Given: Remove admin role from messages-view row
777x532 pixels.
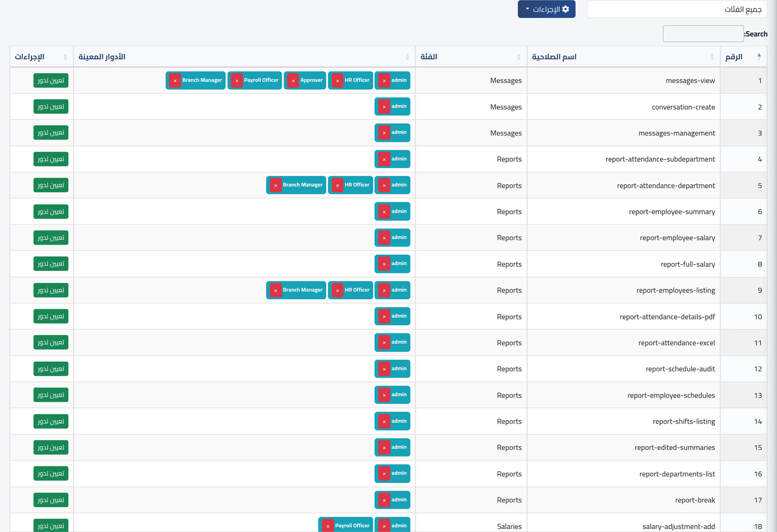Looking at the screenshot, I should click(x=384, y=81).
